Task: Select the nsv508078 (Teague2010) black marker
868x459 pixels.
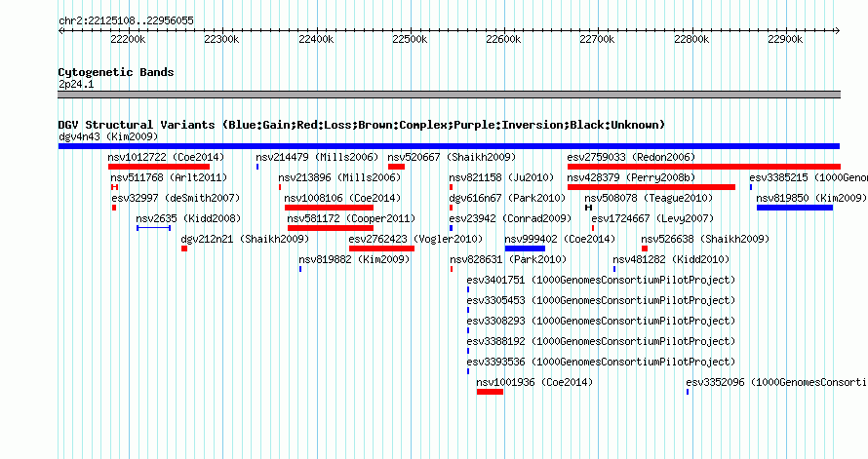Action: (x=588, y=208)
